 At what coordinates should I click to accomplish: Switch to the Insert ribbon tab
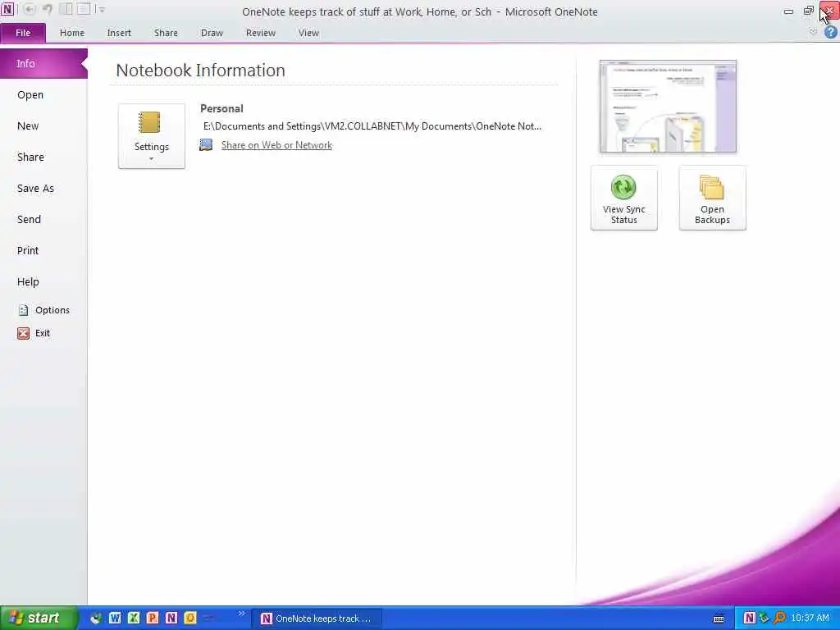[119, 33]
